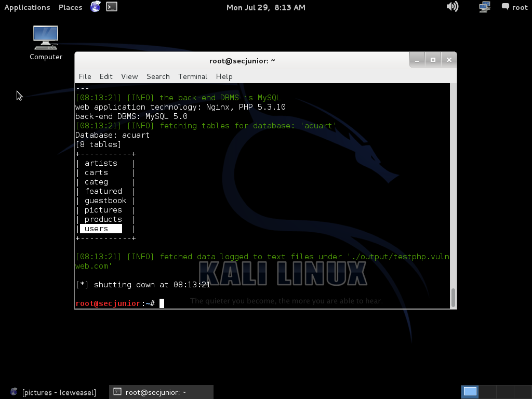Switch to the second workspace
Image resolution: width=532 pixels, height=399 pixels.
[487, 392]
